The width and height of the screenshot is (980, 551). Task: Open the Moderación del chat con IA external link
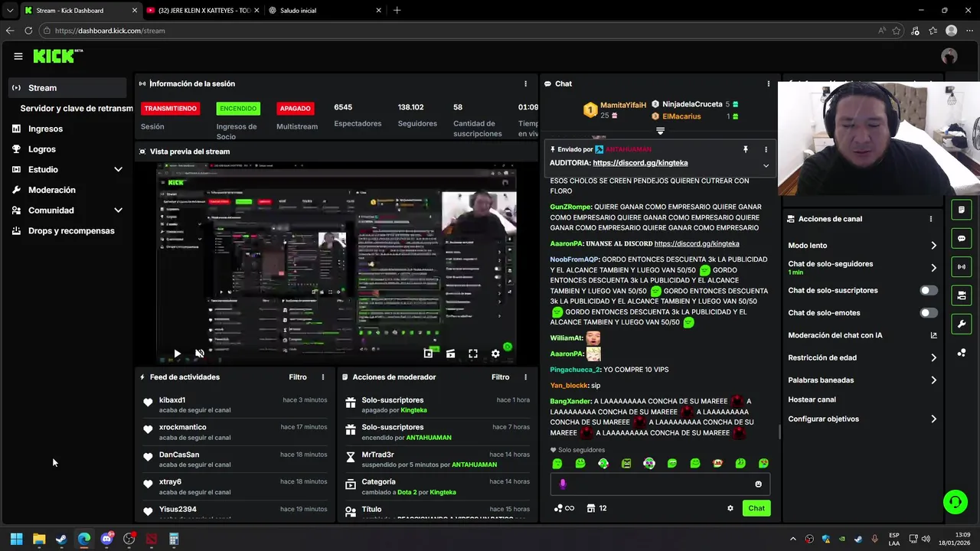pos(933,335)
